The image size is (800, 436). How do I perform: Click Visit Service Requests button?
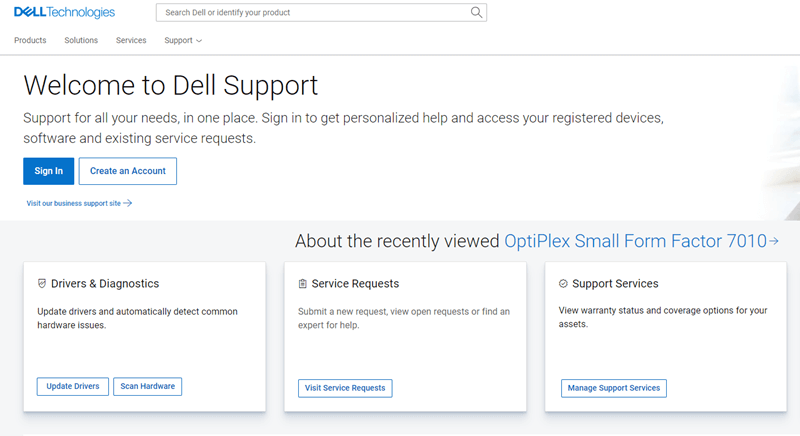[x=345, y=388]
